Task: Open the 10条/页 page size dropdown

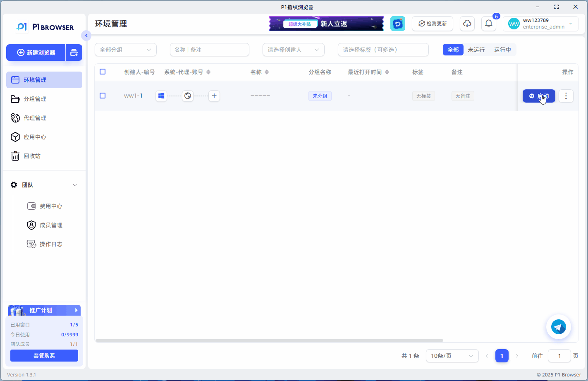Action: (452, 355)
